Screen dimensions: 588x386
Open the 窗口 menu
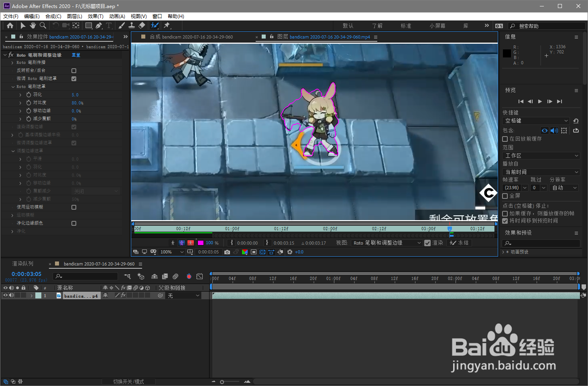[157, 16]
